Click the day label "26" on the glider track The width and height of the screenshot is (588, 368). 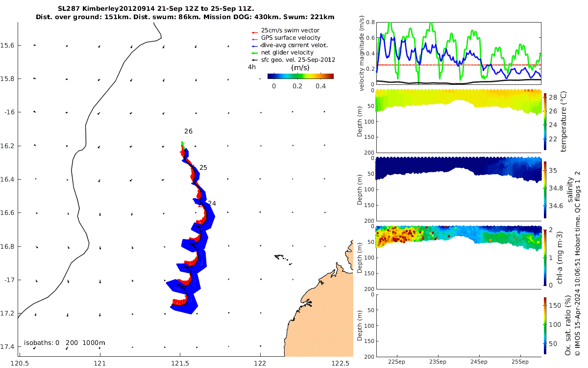(188, 131)
